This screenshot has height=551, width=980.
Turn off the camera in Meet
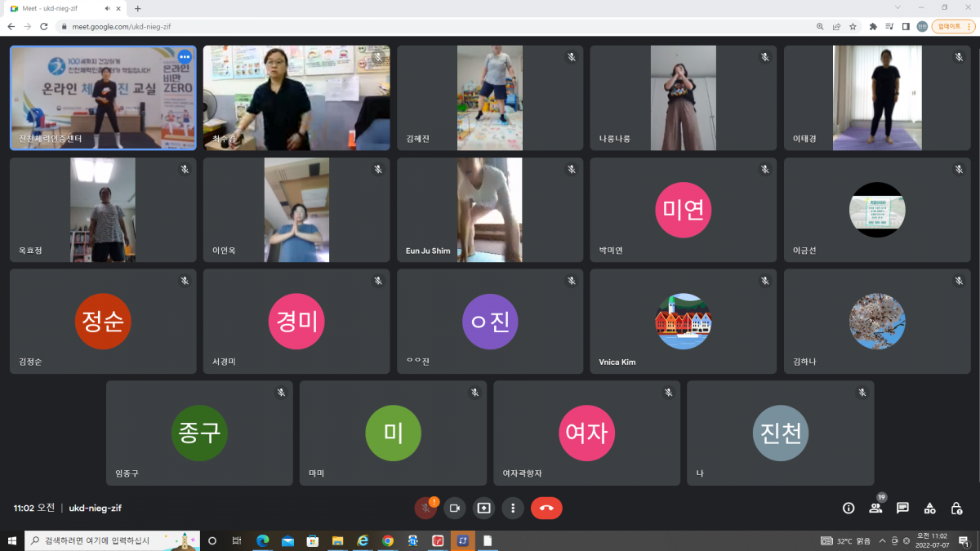tap(455, 508)
